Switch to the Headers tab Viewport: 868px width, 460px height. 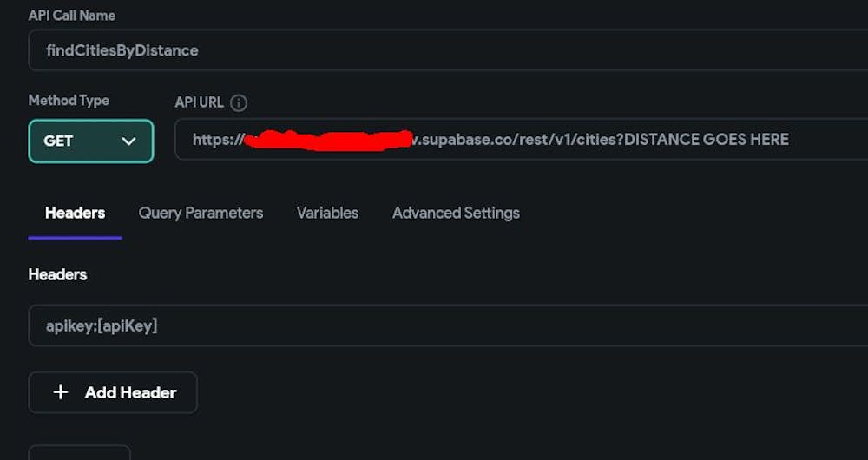click(x=75, y=213)
